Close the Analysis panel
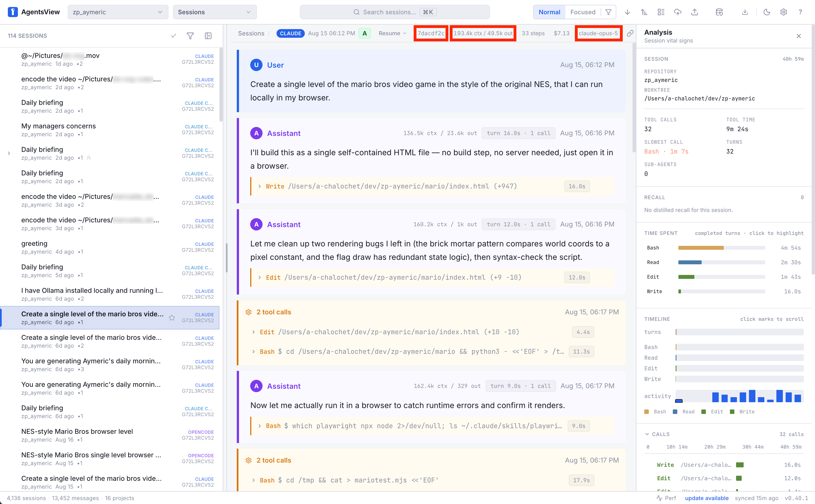This screenshot has height=504, width=815. pyautogui.click(x=799, y=36)
